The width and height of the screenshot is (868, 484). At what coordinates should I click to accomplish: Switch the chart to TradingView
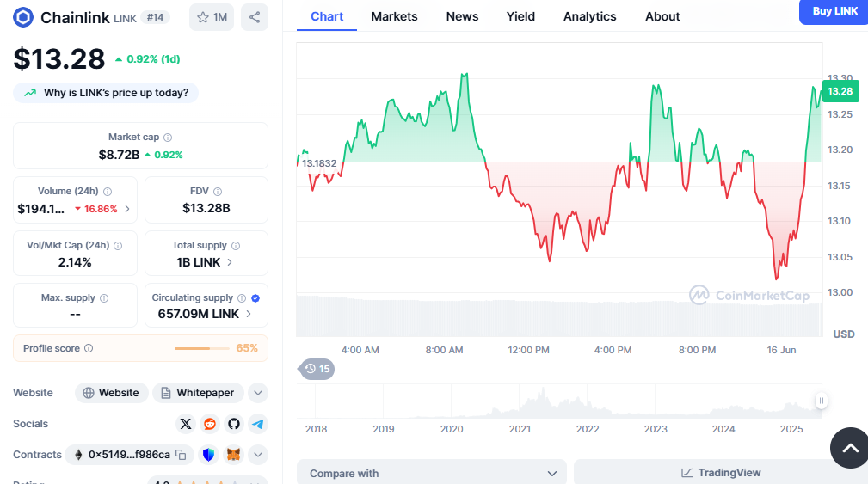721,473
